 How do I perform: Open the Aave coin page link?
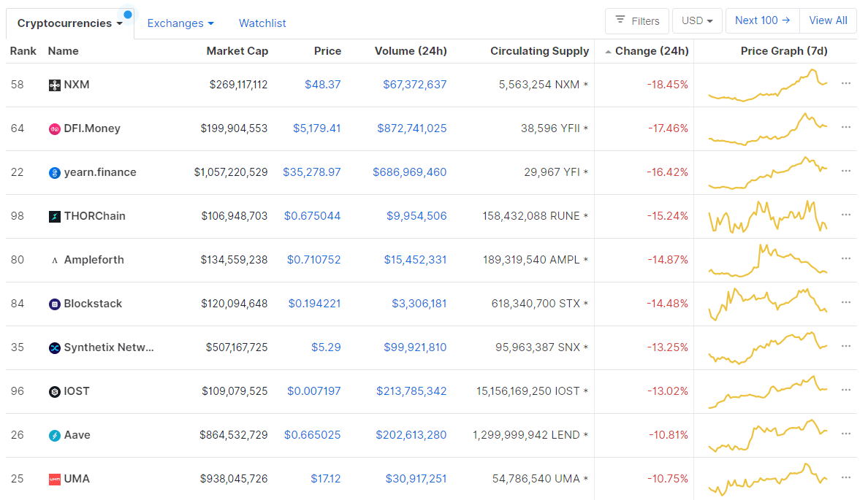pyautogui.click(x=77, y=435)
